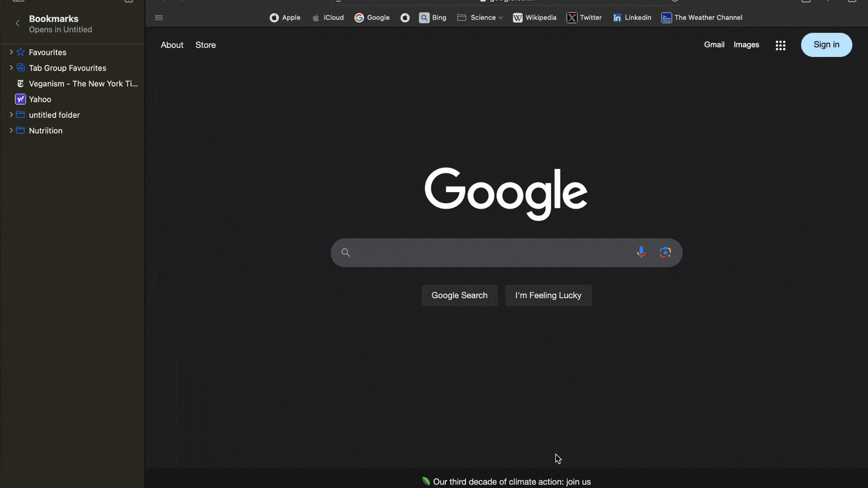The width and height of the screenshot is (868, 488).
Task: Select the untitled folder row
Action: click(x=72, y=115)
